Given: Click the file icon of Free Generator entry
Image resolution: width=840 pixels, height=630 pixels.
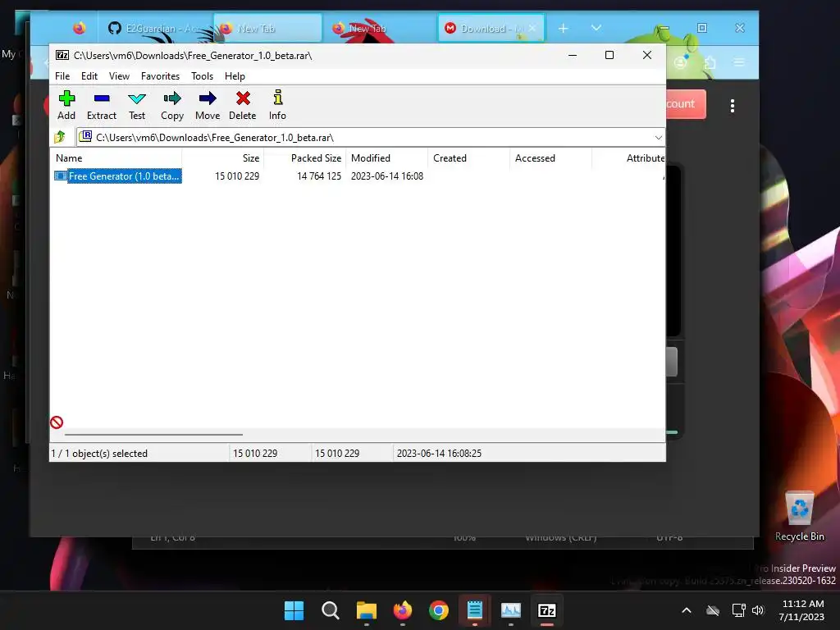Looking at the screenshot, I should (61, 176).
